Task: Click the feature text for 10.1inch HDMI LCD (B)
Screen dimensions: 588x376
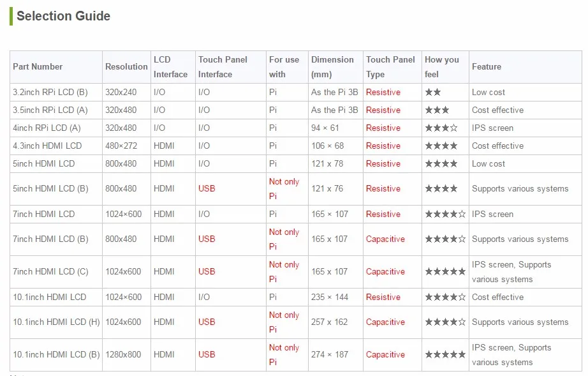Action: [x=511, y=354]
